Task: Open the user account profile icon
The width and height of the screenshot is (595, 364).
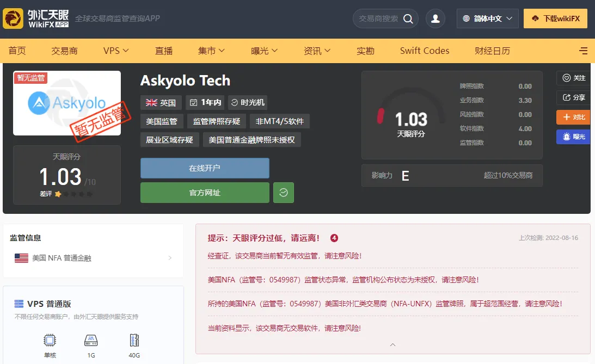Action: 435,18
